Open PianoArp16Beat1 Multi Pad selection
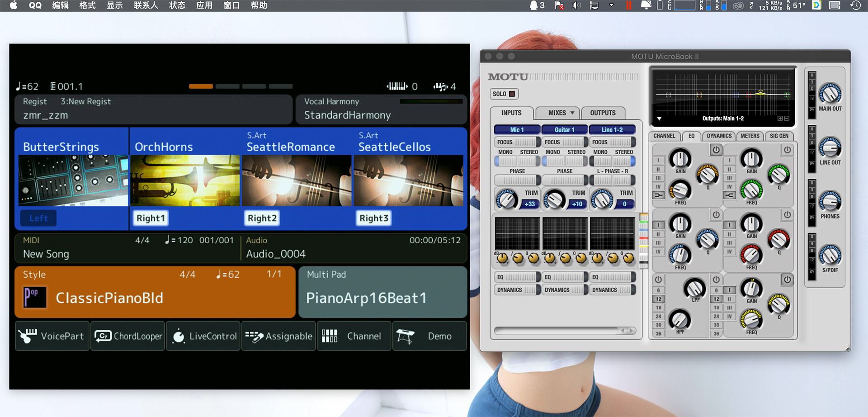868x417 pixels. coord(382,292)
